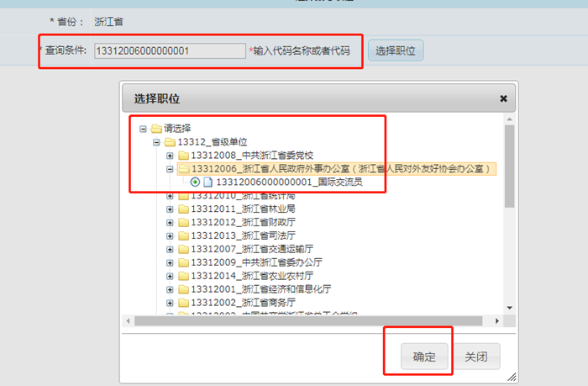
Task: Expand 13312009_中共浙江省委办公厅 node
Action: 170,263
